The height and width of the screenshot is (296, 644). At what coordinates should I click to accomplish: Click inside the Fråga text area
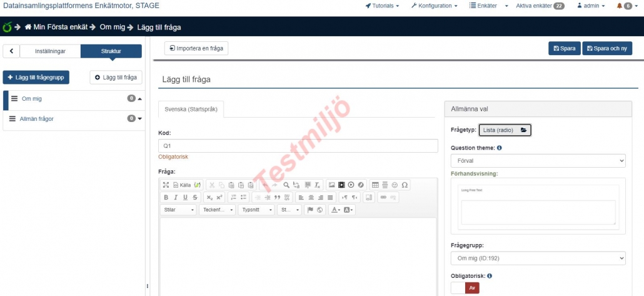pyautogui.click(x=298, y=257)
